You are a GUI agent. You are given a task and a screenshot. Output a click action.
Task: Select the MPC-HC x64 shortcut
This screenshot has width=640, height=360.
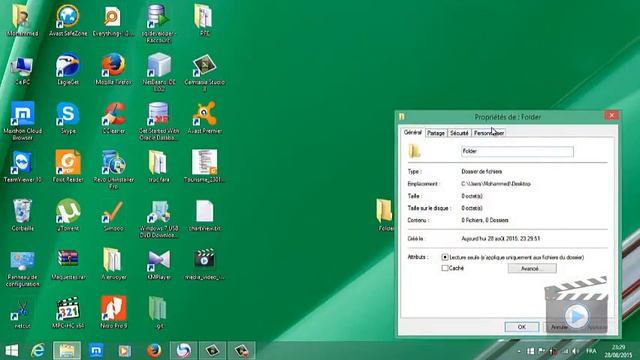68,313
